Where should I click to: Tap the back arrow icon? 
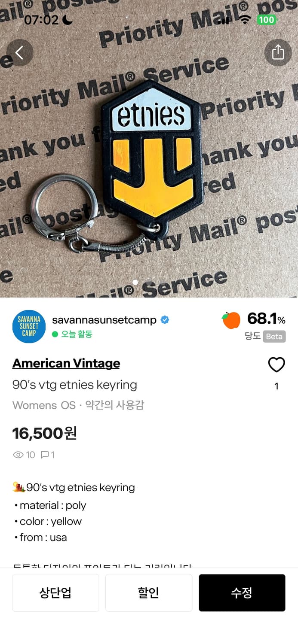[x=20, y=53]
